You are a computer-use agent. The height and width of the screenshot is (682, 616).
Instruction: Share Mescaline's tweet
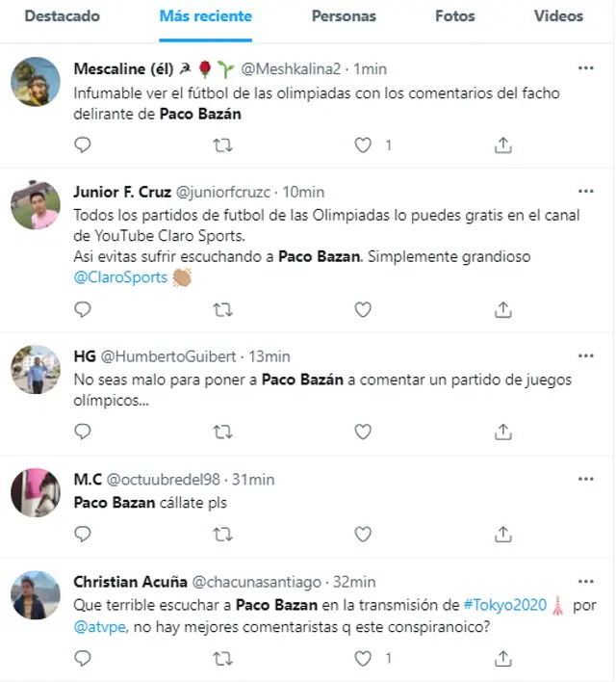(x=502, y=145)
